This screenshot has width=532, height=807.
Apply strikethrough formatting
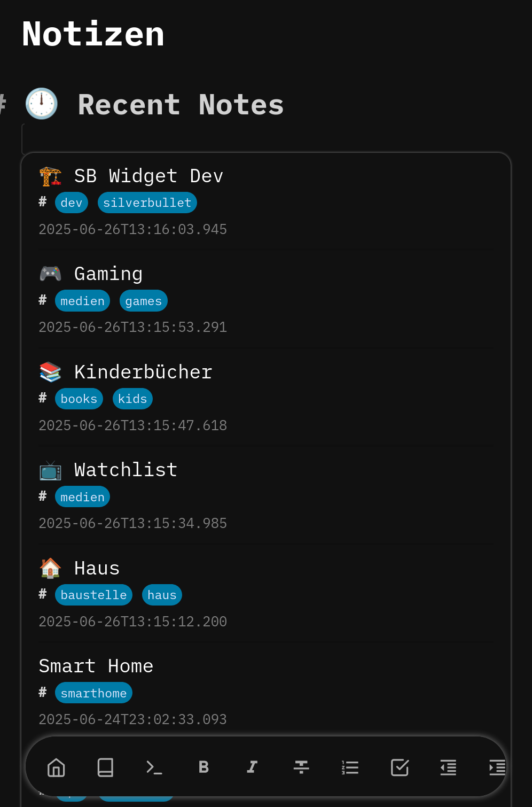coord(301,767)
